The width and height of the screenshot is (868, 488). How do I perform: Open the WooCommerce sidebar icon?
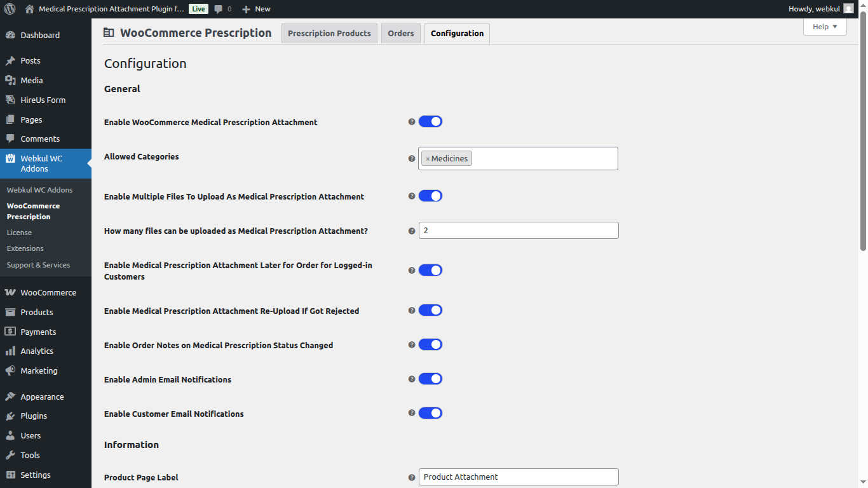pos(10,292)
